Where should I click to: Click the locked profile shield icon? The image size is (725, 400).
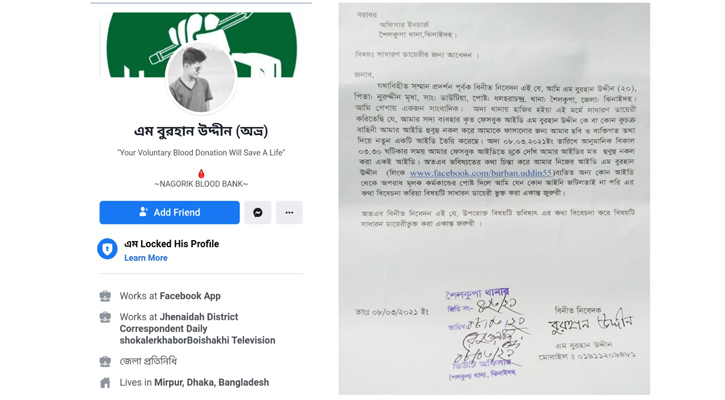click(107, 249)
